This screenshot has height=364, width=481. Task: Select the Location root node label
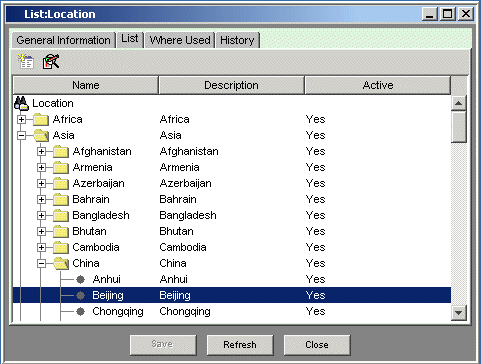click(x=53, y=103)
